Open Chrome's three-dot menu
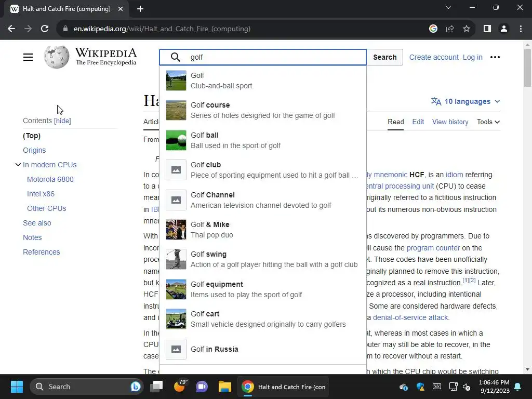Viewport: 532px width, 399px height. tap(521, 29)
